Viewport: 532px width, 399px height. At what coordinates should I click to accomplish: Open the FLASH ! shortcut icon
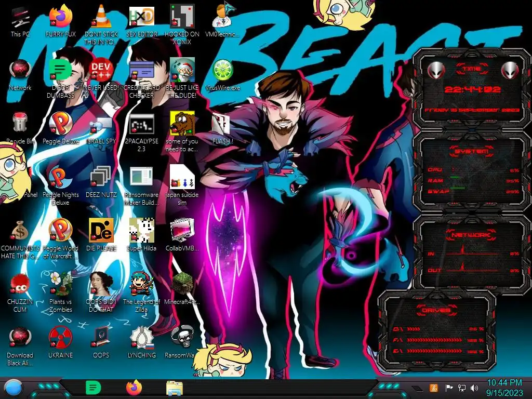click(x=221, y=124)
